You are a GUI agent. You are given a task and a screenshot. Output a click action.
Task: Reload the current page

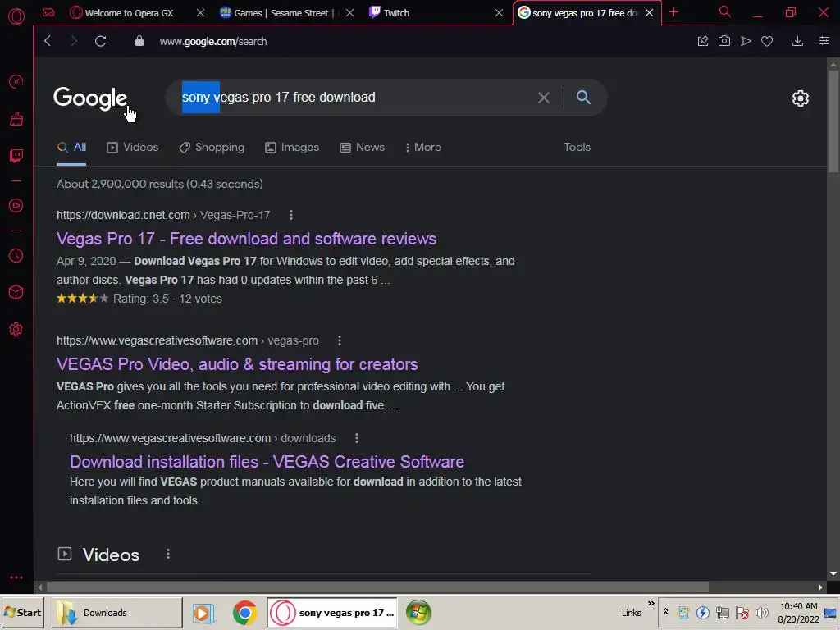(x=100, y=41)
